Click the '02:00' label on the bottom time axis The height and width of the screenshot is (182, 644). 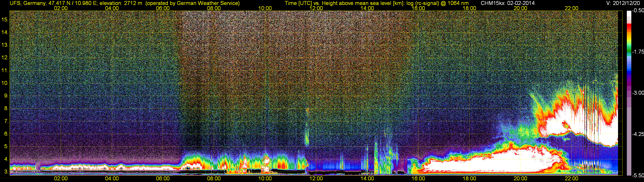61,179
